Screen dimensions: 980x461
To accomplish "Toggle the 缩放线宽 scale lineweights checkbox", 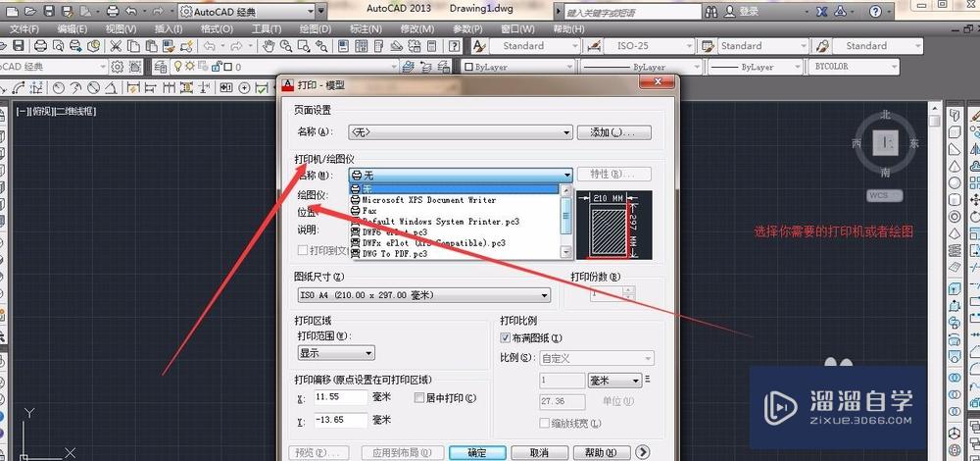I will pos(544,424).
